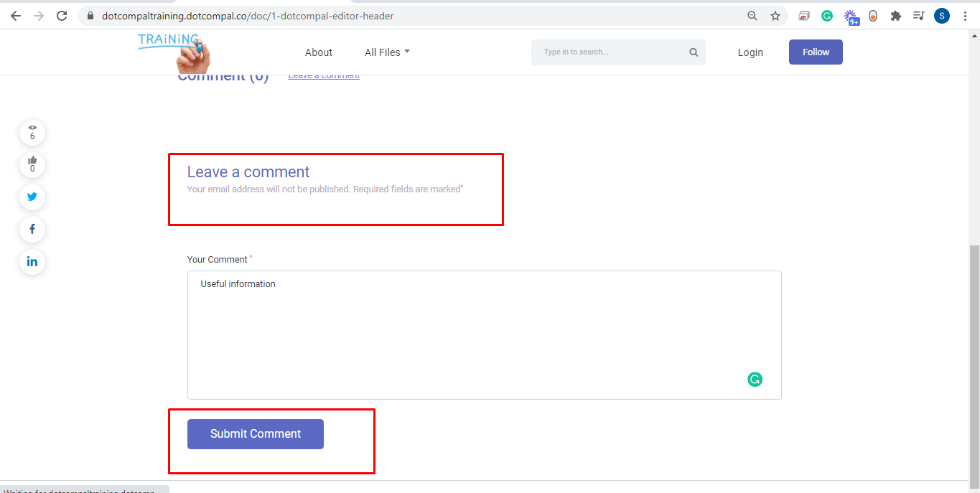
Task: Go back using browser back arrow
Action: point(16,16)
